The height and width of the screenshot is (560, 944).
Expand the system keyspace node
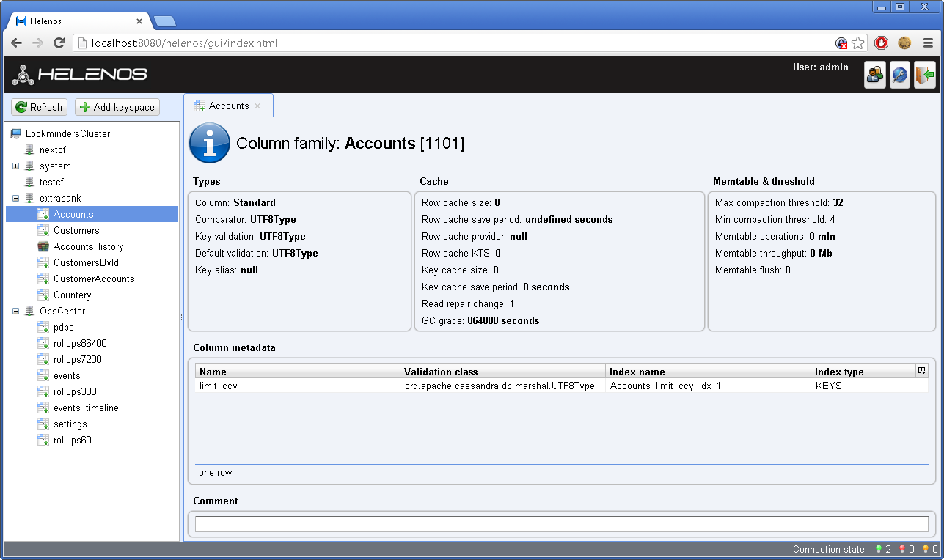(x=15, y=166)
